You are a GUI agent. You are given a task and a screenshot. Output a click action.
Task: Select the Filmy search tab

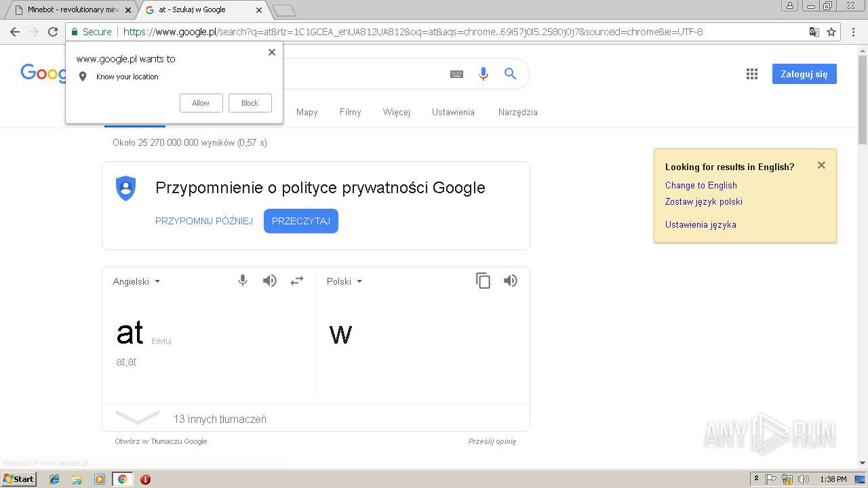(351, 113)
